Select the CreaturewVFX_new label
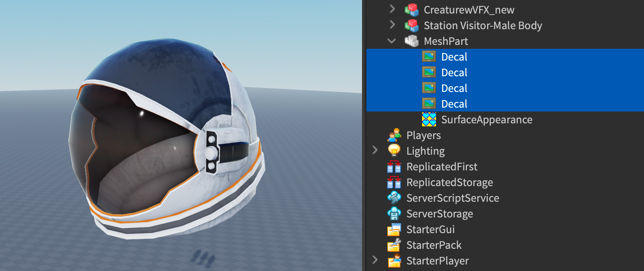The image size is (644, 271). click(469, 10)
